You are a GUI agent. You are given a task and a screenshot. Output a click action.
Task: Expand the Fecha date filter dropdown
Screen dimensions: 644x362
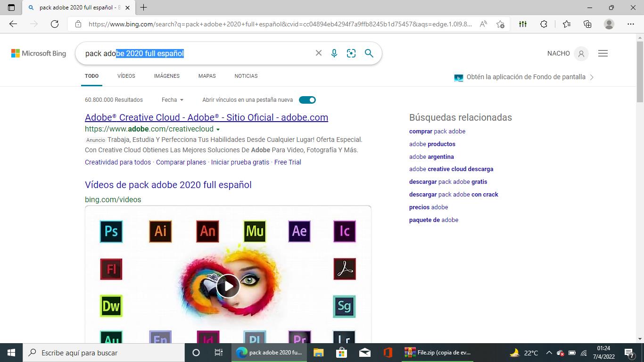pyautogui.click(x=172, y=100)
